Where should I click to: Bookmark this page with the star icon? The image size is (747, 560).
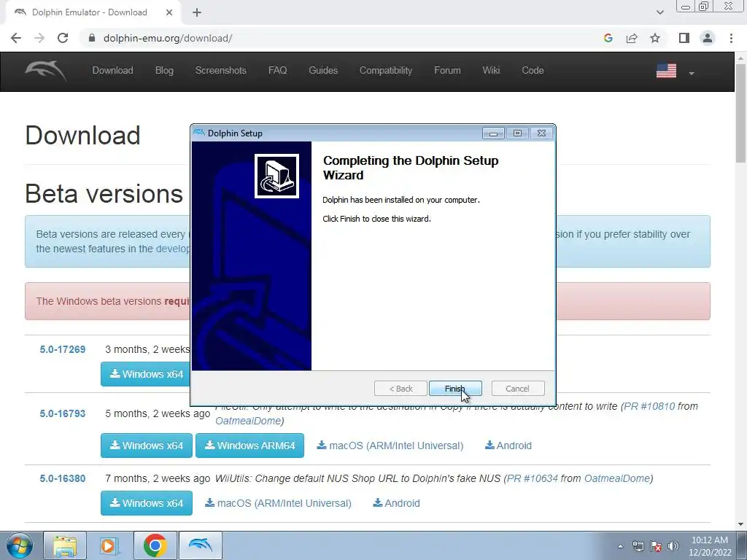click(x=655, y=38)
